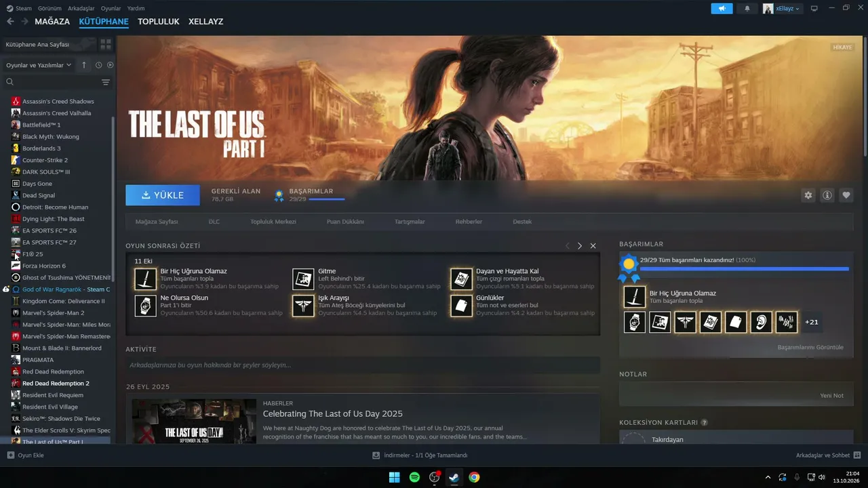The width and height of the screenshot is (868, 488).
Task: Toggle the recent activity clock filter
Action: click(98, 65)
